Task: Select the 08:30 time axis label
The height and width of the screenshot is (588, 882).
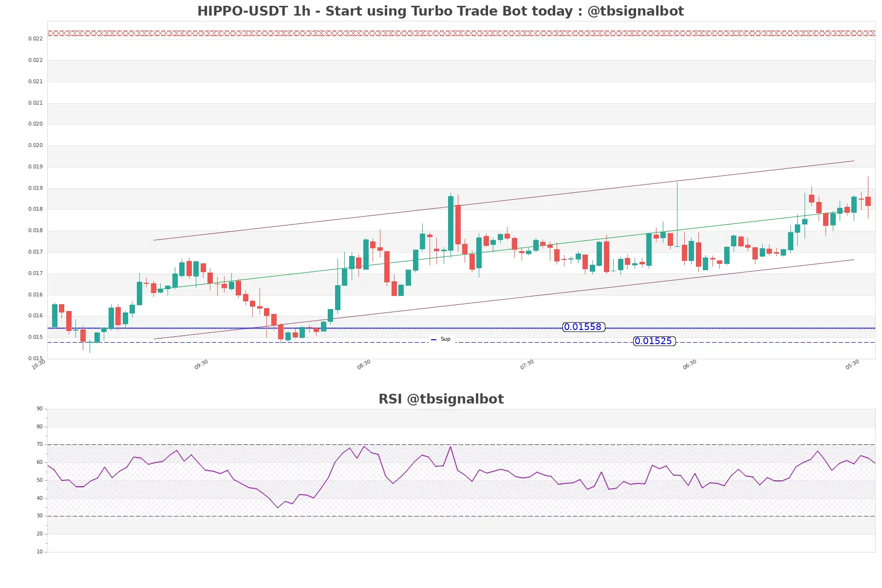Action: pos(364,365)
